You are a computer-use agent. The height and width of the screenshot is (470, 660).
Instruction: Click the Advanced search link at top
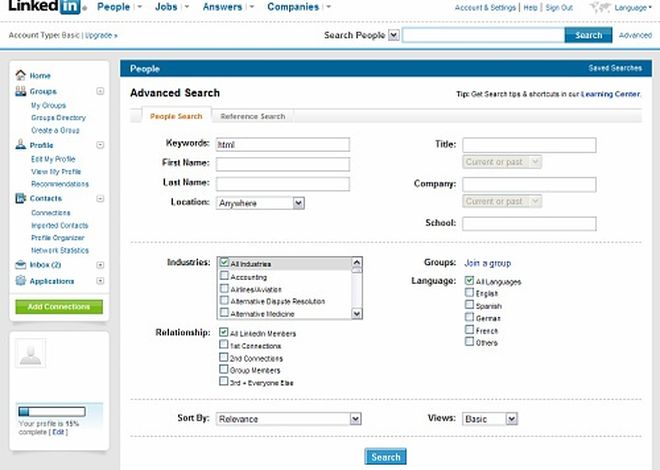click(635, 35)
